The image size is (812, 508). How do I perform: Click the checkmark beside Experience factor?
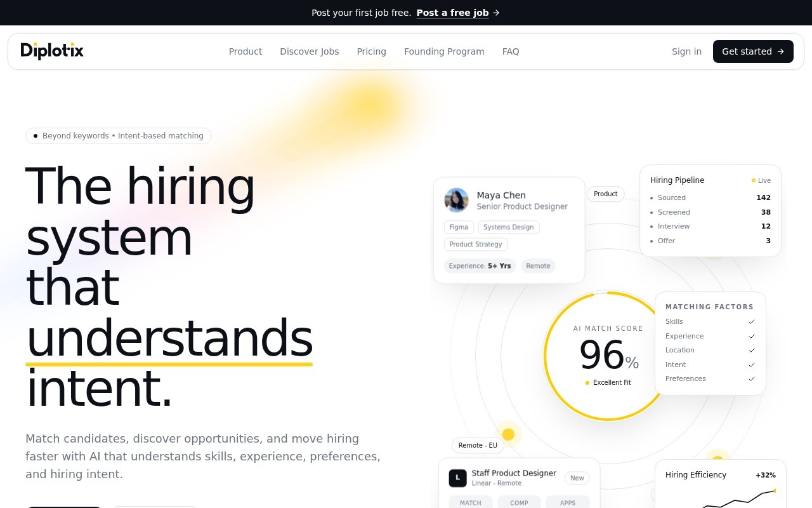(752, 336)
